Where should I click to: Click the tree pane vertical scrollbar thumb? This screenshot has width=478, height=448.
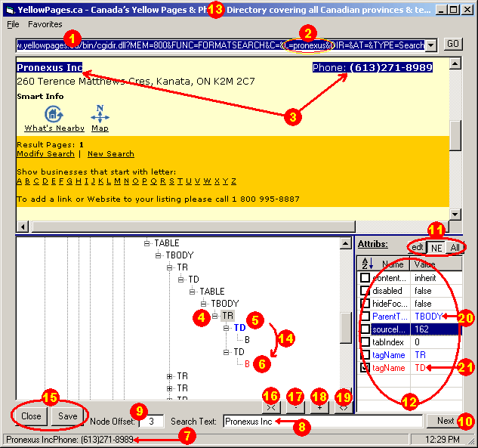(x=345, y=328)
